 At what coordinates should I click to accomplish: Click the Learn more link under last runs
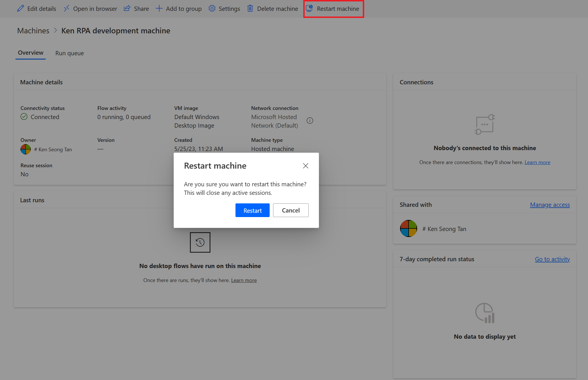tap(244, 280)
